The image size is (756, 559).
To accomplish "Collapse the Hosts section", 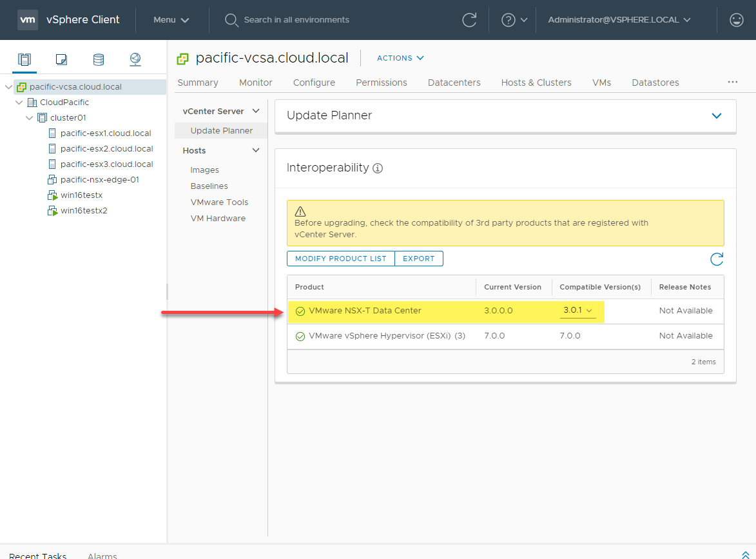I will click(256, 150).
